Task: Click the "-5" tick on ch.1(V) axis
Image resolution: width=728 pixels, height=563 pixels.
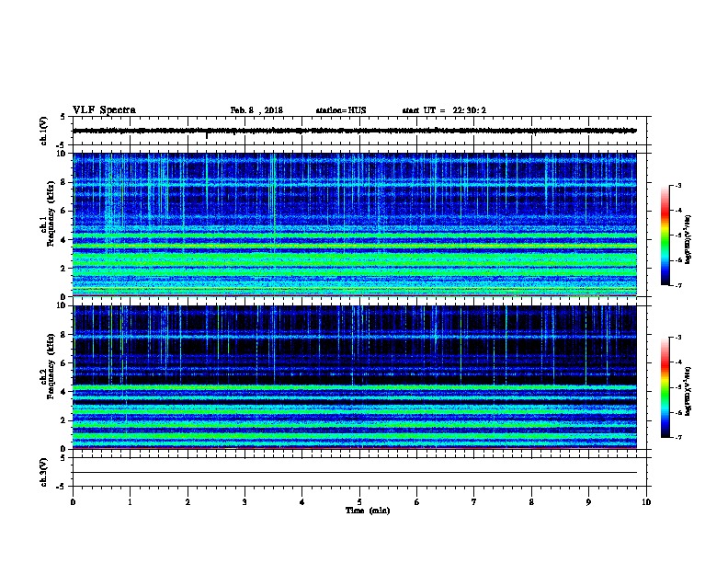Action: coord(62,145)
